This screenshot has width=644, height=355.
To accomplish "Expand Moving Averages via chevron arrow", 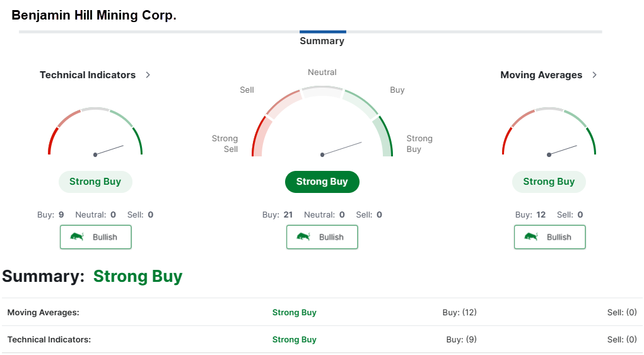I will coord(594,75).
